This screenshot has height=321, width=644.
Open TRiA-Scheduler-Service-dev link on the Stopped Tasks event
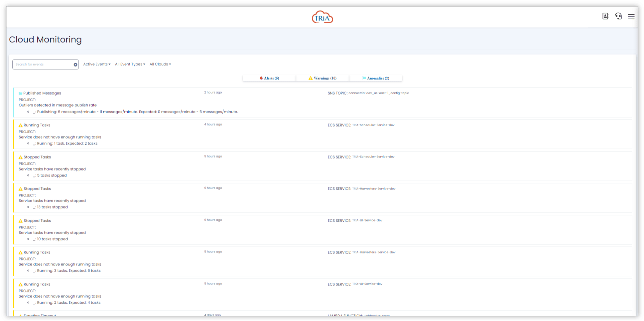pyautogui.click(x=373, y=157)
